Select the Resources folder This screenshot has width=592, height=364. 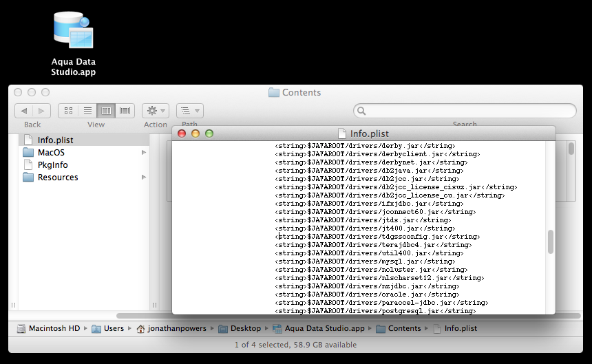pos(84,178)
